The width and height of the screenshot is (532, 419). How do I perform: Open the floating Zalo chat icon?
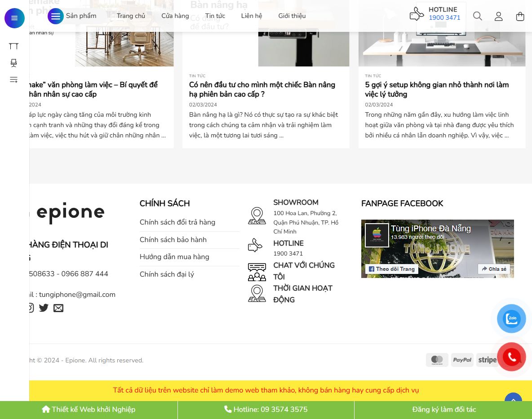(x=511, y=318)
